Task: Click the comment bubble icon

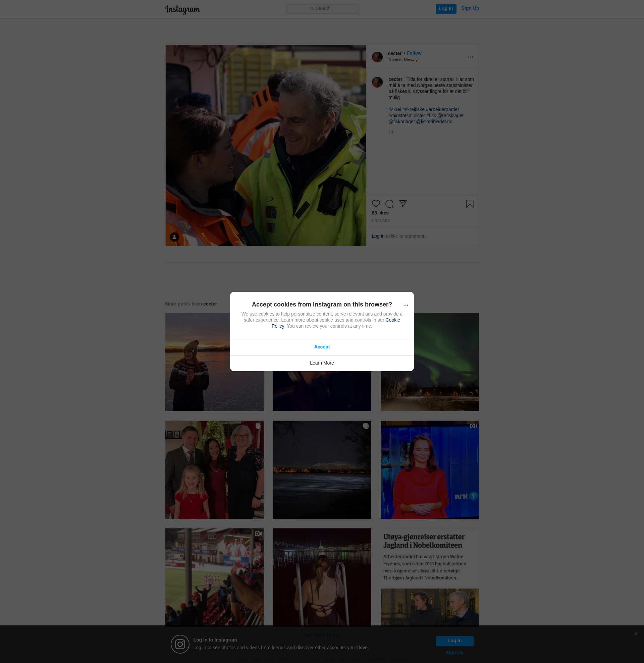Action: pyautogui.click(x=389, y=204)
